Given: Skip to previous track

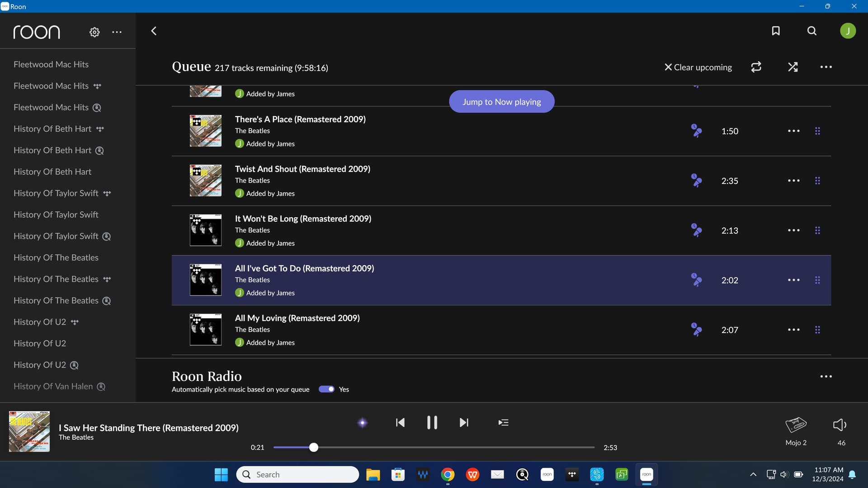Looking at the screenshot, I should pyautogui.click(x=400, y=422).
